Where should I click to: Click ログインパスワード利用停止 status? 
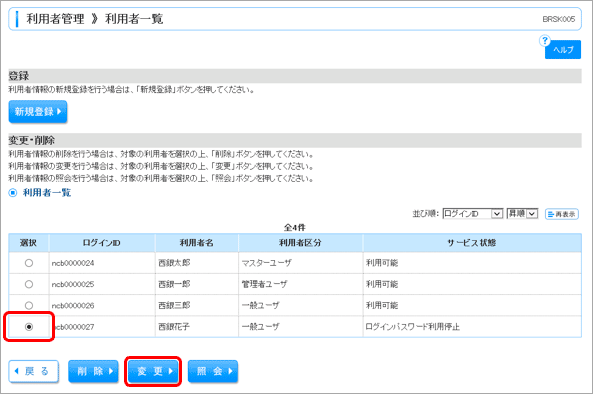pyautogui.click(x=413, y=327)
